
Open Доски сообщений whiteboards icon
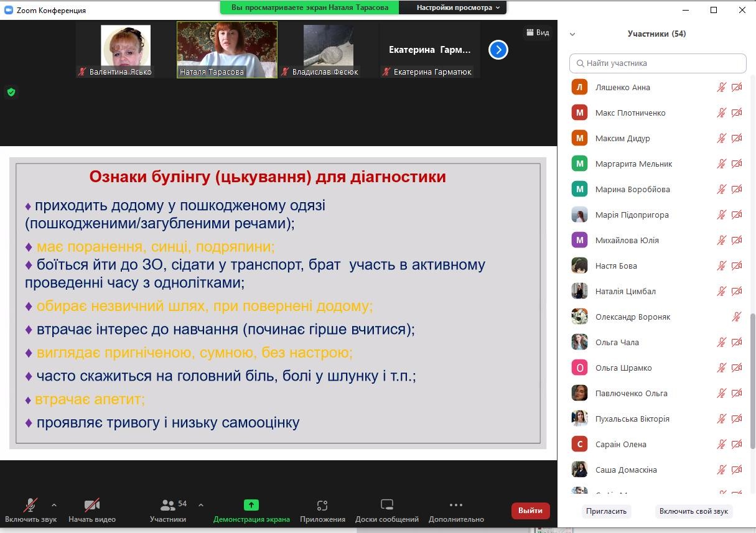pos(387,505)
